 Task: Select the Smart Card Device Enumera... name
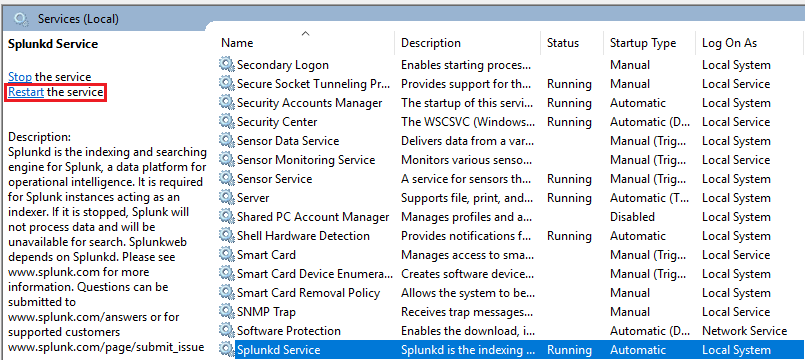point(315,274)
